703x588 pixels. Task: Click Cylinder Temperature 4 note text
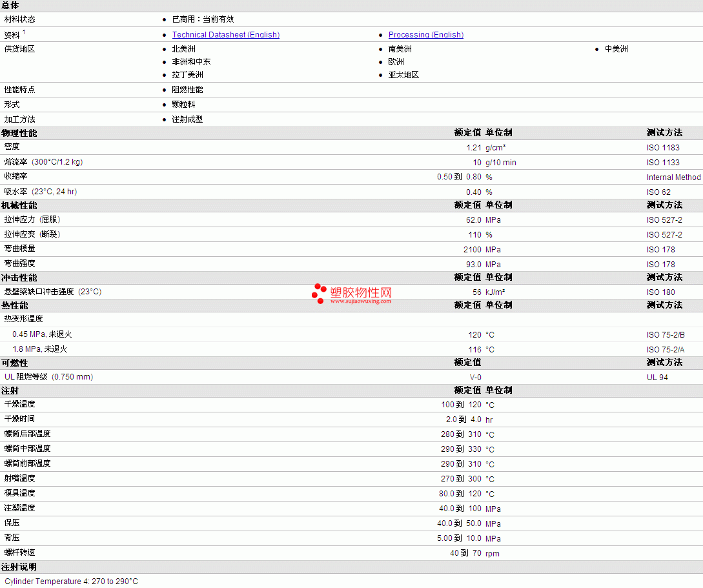(71, 582)
